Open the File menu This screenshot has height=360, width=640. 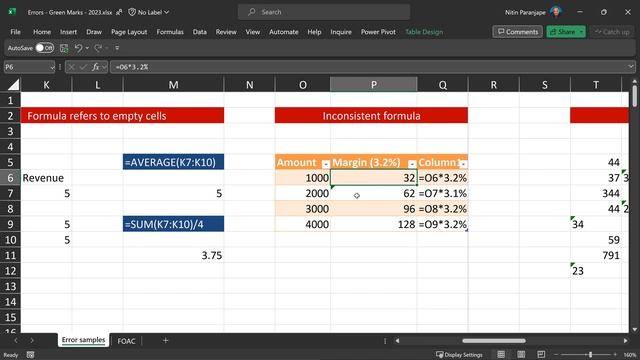pos(16,32)
